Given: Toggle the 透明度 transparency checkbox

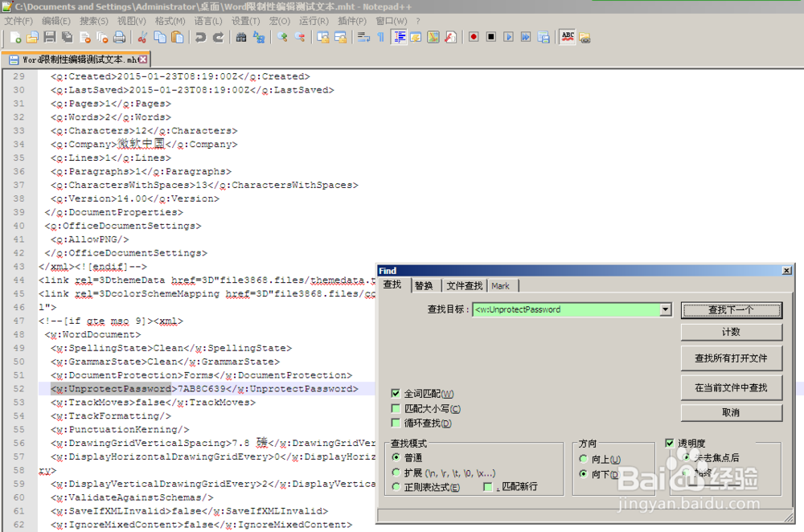Looking at the screenshot, I should [x=670, y=444].
